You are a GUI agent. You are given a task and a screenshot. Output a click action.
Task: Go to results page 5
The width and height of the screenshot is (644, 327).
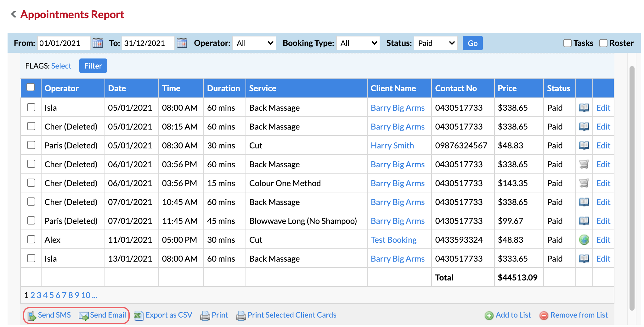(52, 295)
